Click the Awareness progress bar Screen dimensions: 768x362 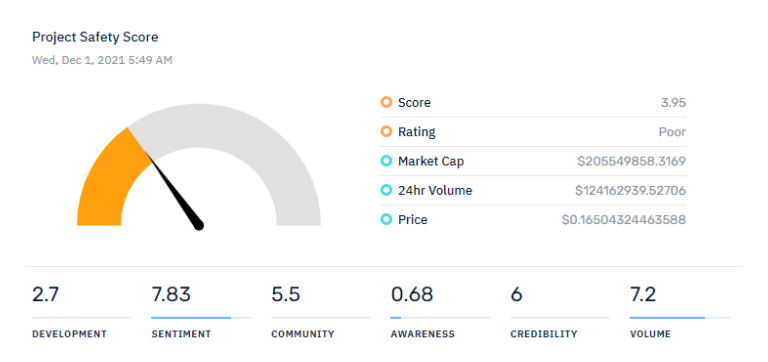pos(440,318)
